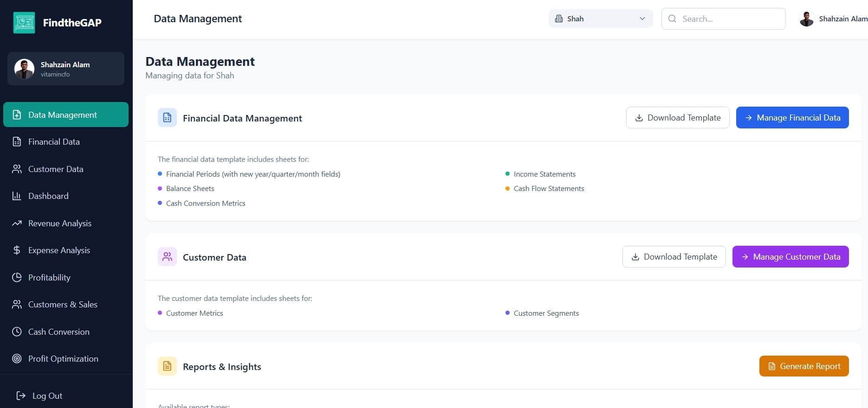Click the Reports & Insights card icon

(167, 366)
